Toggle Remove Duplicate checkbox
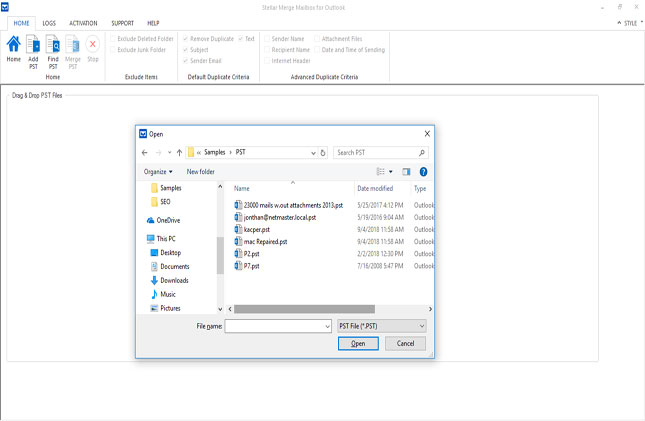645x421 pixels. 186,39
